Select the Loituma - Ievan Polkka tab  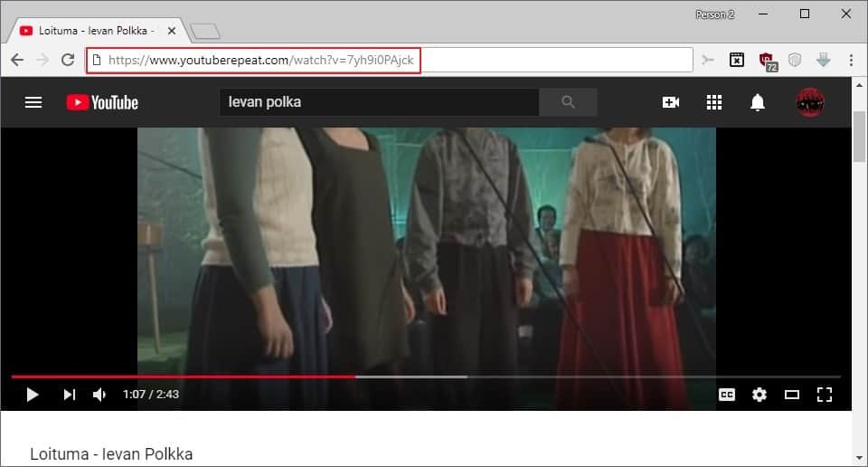[x=98, y=31]
